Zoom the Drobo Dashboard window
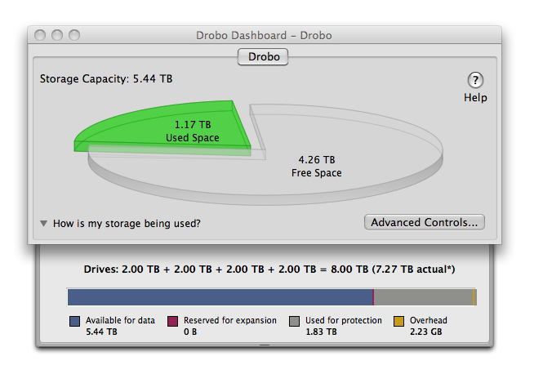This screenshot has width=543, height=392. tap(74, 35)
